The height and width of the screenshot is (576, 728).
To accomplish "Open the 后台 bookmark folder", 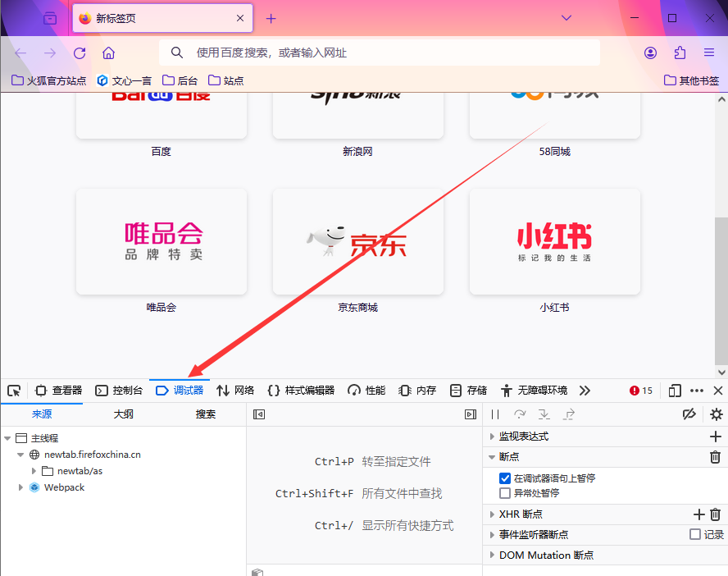I will pyautogui.click(x=180, y=81).
